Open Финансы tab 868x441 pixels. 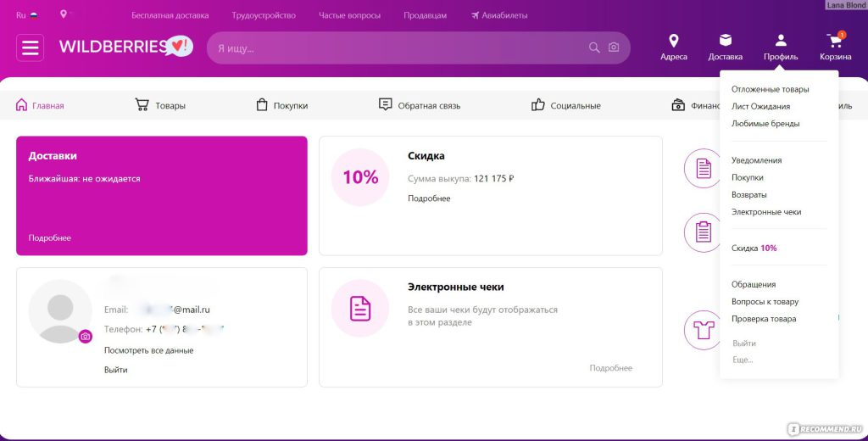pyautogui.click(x=696, y=105)
